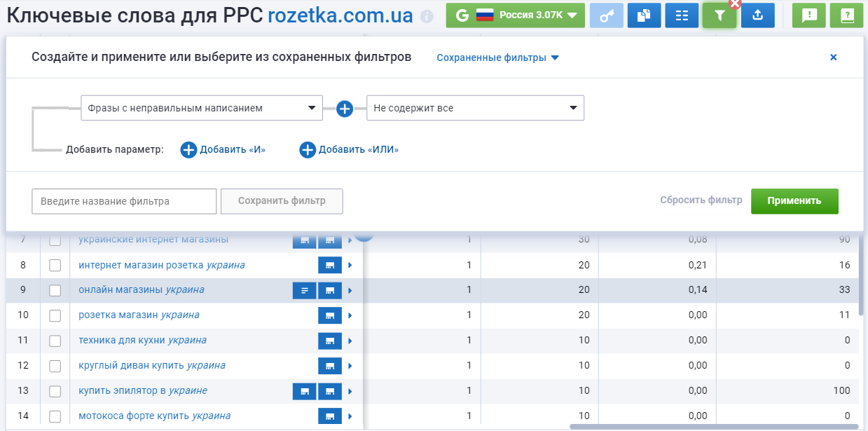Tick the checkbox in row 7
868x431 pixels.
(x=55, y=240)
